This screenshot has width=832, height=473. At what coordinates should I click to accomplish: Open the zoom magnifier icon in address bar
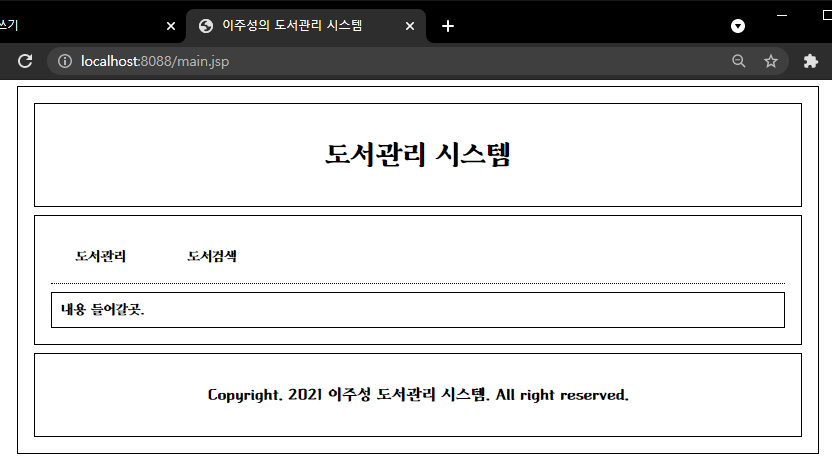pos(739,61)
